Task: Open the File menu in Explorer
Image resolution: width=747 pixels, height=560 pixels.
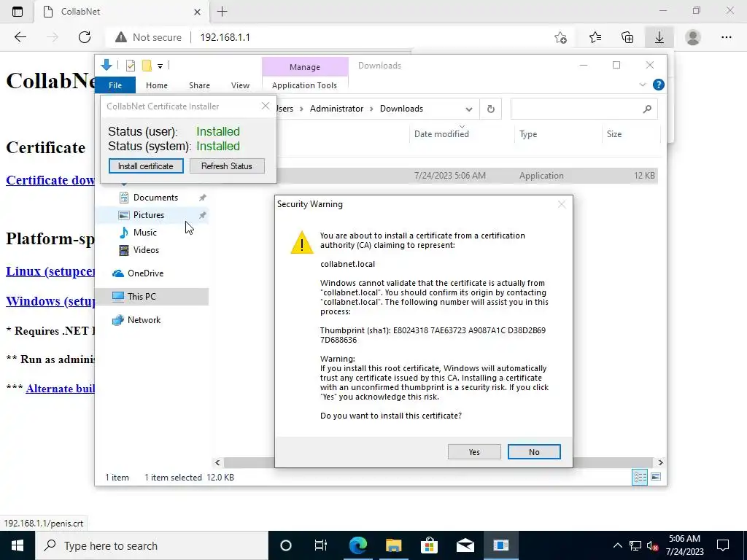Action: [115, 85]
